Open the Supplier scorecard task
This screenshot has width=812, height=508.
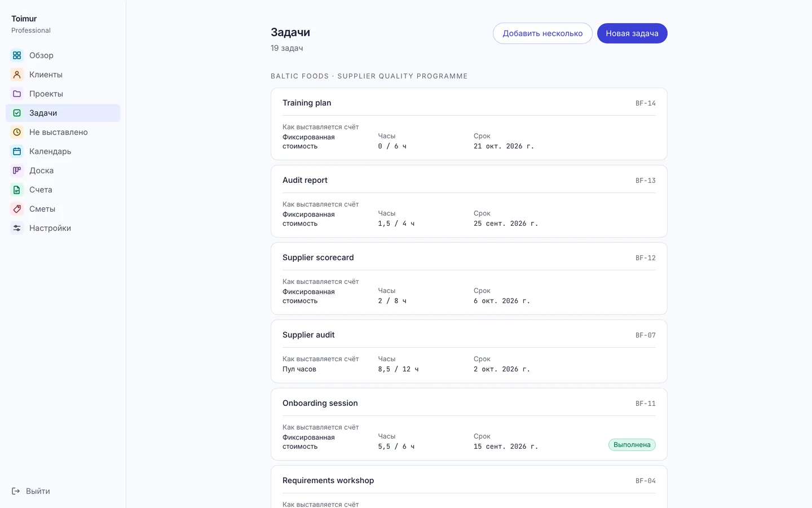pos(469,278)
